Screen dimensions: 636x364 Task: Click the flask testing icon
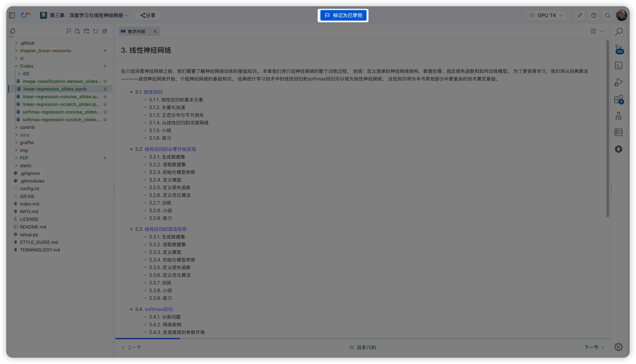point(619,116)
